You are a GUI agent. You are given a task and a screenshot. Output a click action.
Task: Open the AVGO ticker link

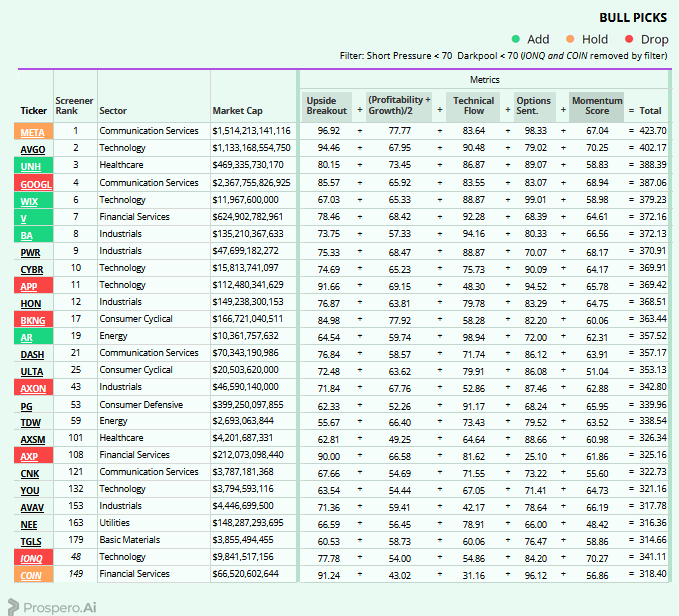point(33,149)
